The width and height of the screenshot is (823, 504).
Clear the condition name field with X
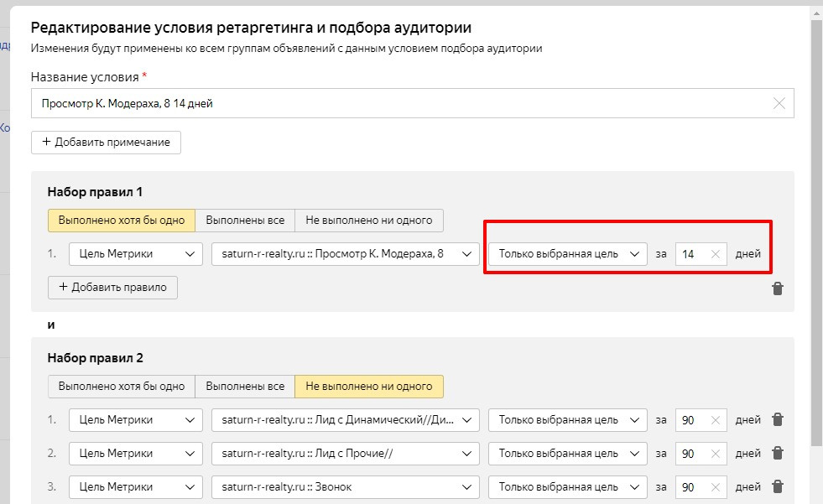tap(779, 103)
